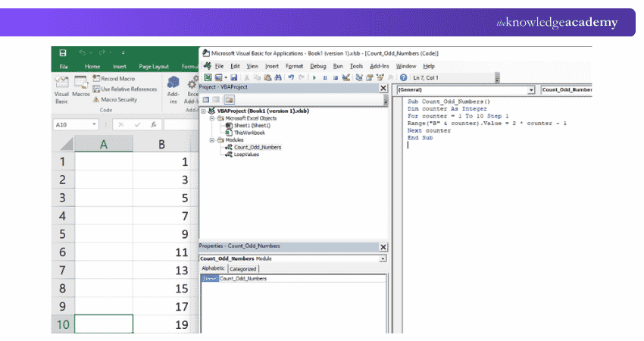
Task: Open the VBA Add-Ins menu
Action: (x=379, y=66)
